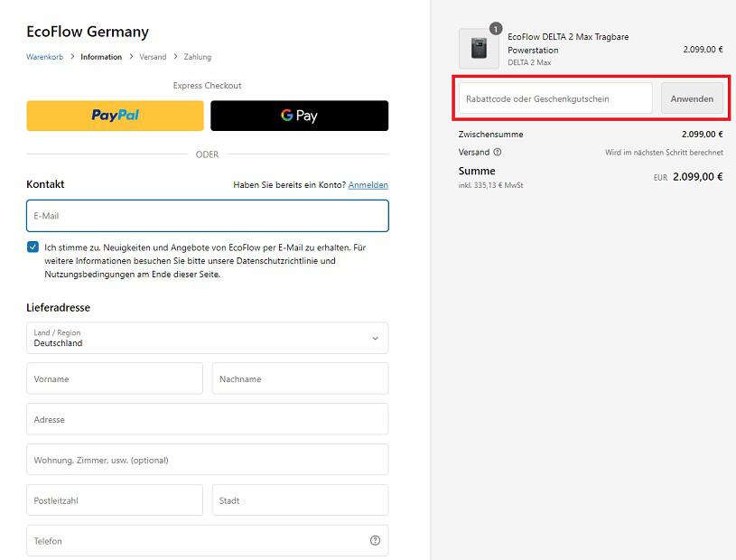736x560 pixels.
Task: Click the EcoFlow Germany store title
Action: pyautogui.click(x=88, y=32)
